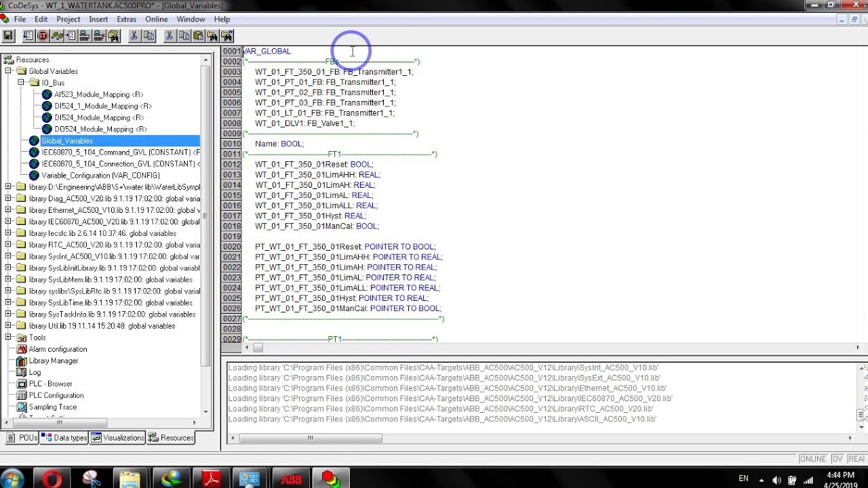
Task: Click the code editor horizontal scrollbar thumb
Action: [258, 348]
